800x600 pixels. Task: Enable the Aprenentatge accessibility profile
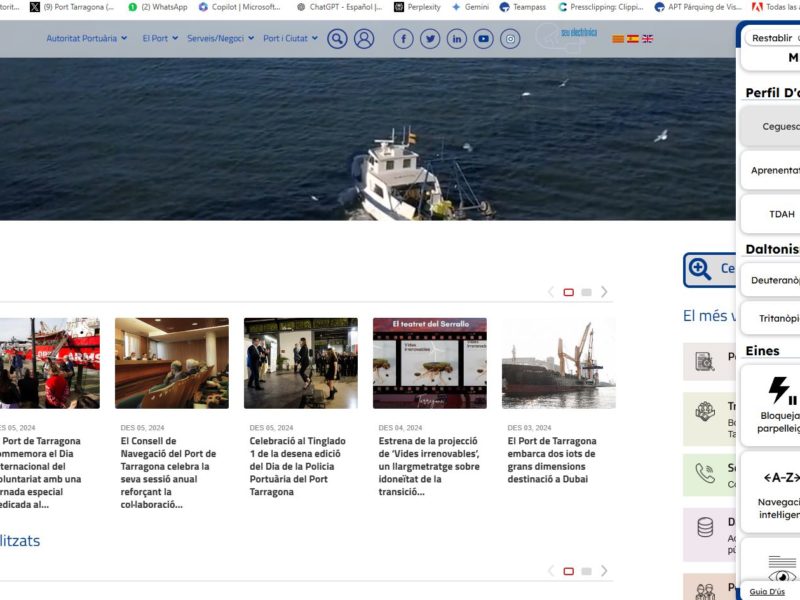(x=770, y=170)
